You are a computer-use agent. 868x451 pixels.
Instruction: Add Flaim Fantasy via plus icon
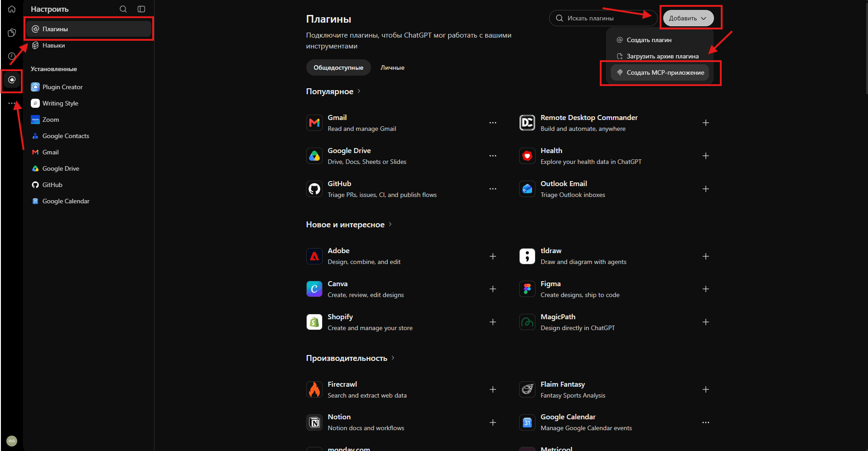tap(705, 389)
